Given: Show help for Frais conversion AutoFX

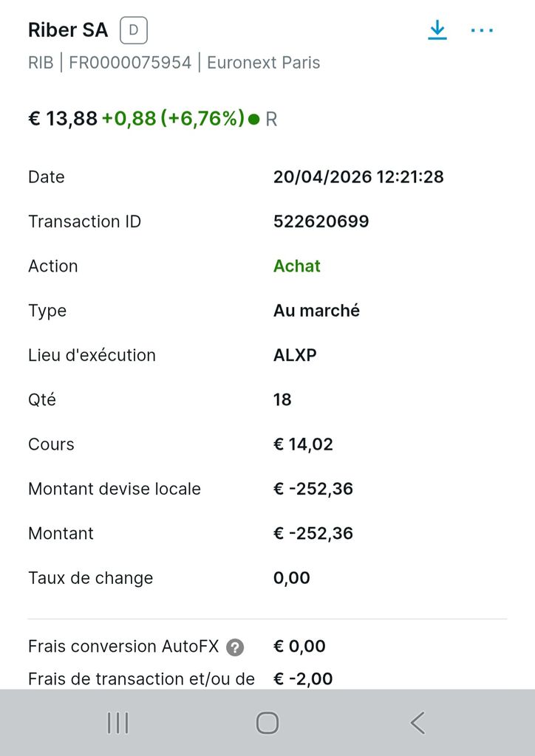Looking at the screenshot, I should (235, 647).
